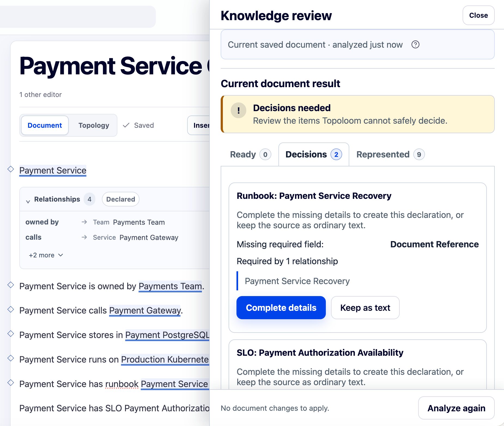Click the help question-mark icon beside analysis status
The width and height of the screenshot is (504, 426).
pyautogui.click(x=415, y=44)
